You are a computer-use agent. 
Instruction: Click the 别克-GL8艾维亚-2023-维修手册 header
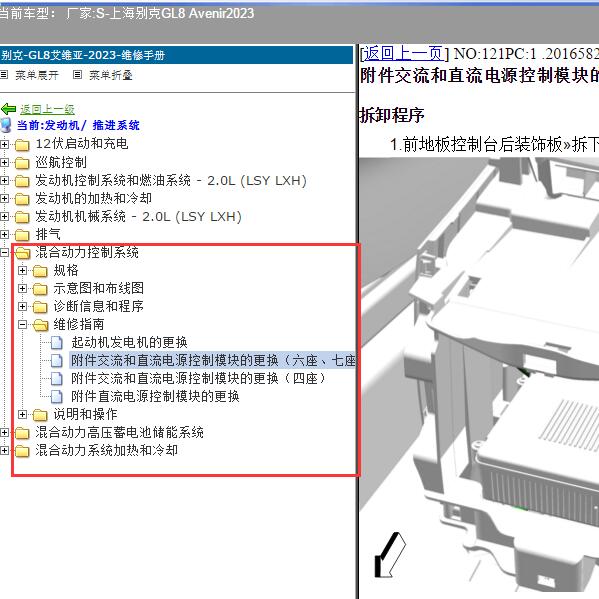176,55
